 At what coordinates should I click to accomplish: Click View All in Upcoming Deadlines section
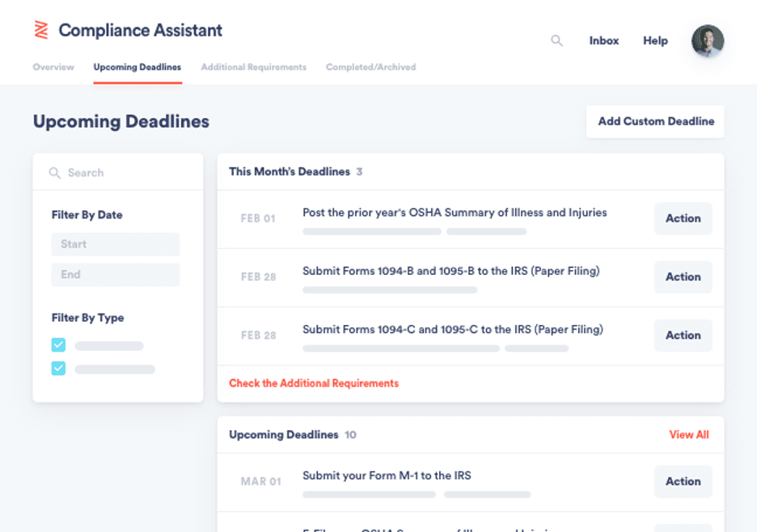pos(688,434)
